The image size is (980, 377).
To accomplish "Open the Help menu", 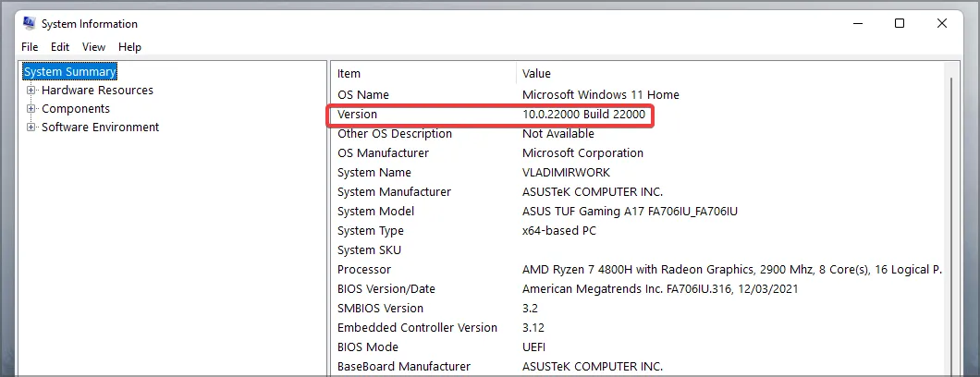I will (x=129, y=47).
